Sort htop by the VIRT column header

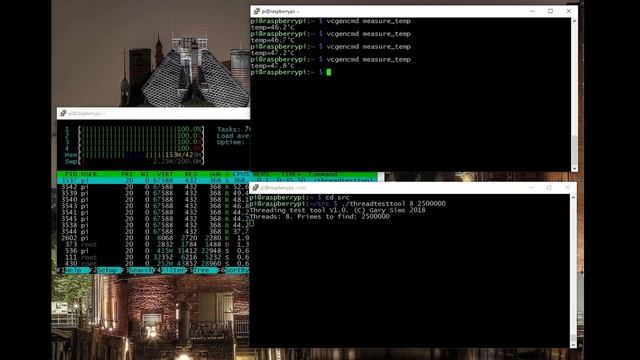165,174
